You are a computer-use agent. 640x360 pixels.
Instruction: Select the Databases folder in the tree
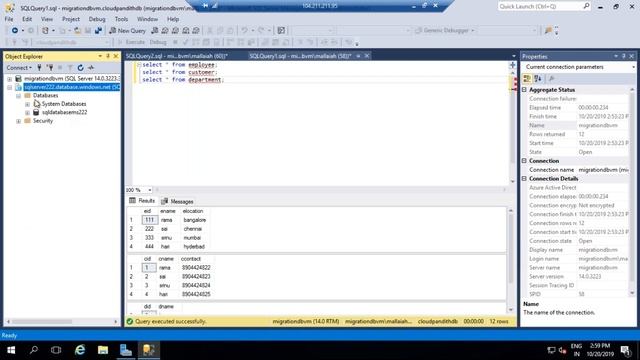click(x=45, y=96)
